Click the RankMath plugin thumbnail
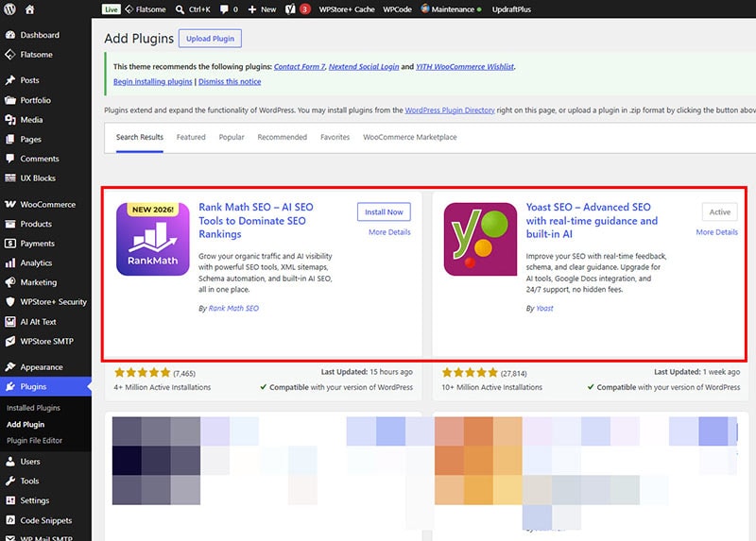The width and height of the screenshot is (756, 541). pyautogui.click(x=153, y=239)
